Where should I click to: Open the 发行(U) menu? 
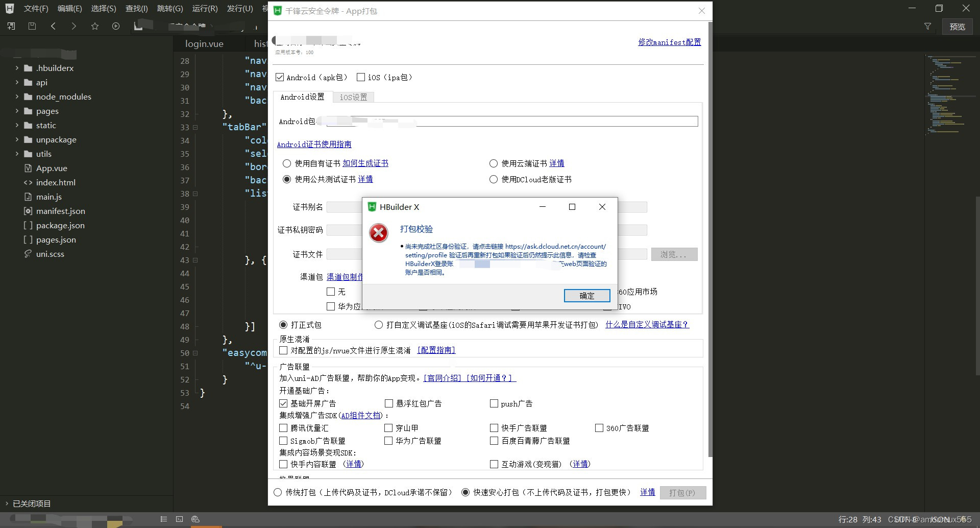[x=239, y=8]
